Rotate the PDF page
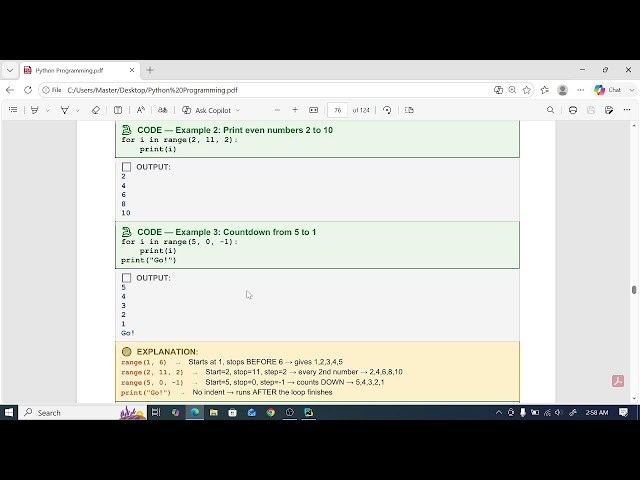640x480 pixels. pyautogui.click(x=387, y=110)
